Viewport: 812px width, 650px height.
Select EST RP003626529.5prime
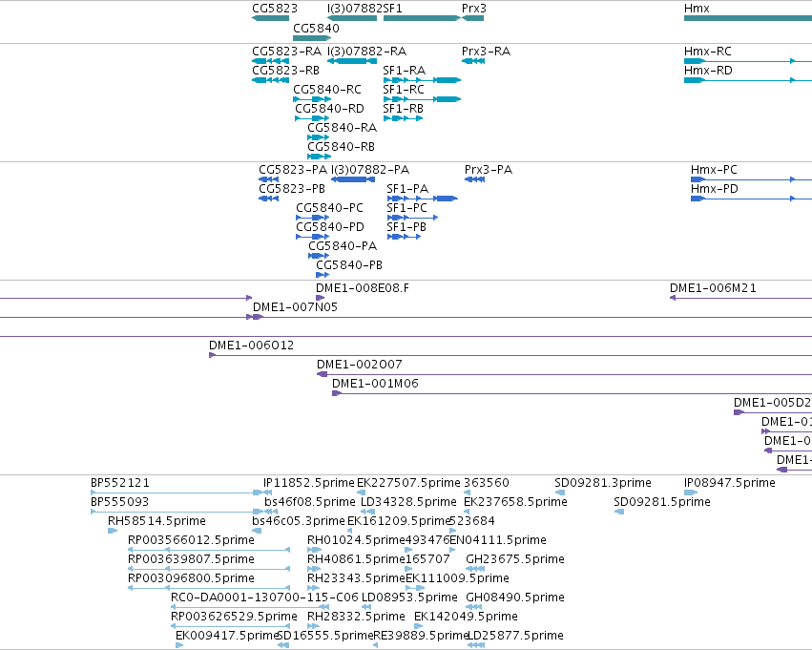(231, 626)
